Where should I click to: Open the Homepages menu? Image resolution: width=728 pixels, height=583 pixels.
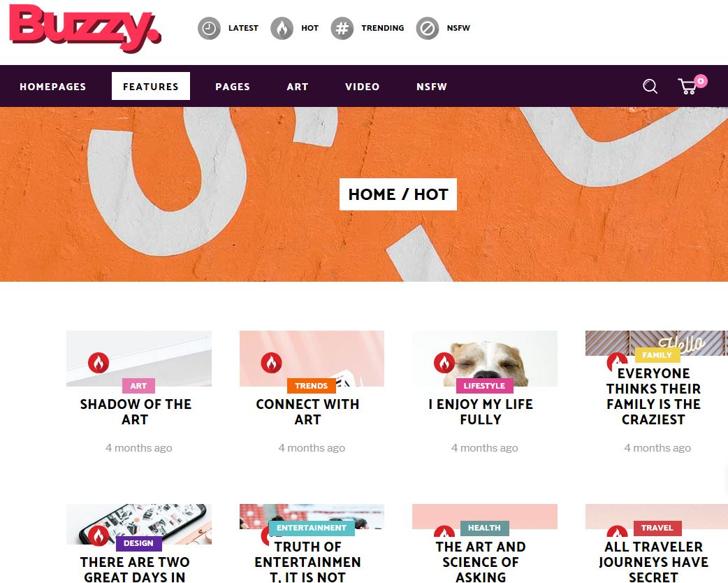point(53,87)
